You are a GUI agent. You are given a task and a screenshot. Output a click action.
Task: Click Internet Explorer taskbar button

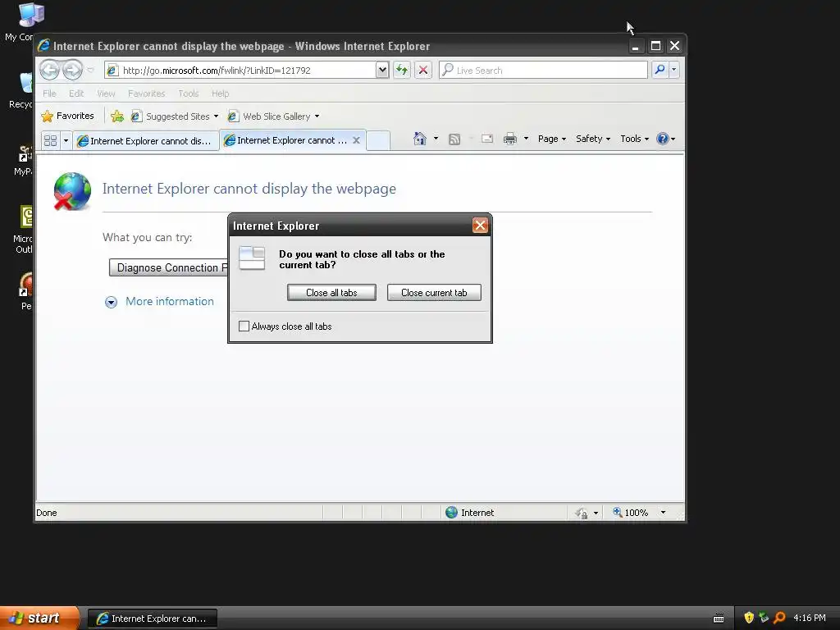tap(152, 619)
